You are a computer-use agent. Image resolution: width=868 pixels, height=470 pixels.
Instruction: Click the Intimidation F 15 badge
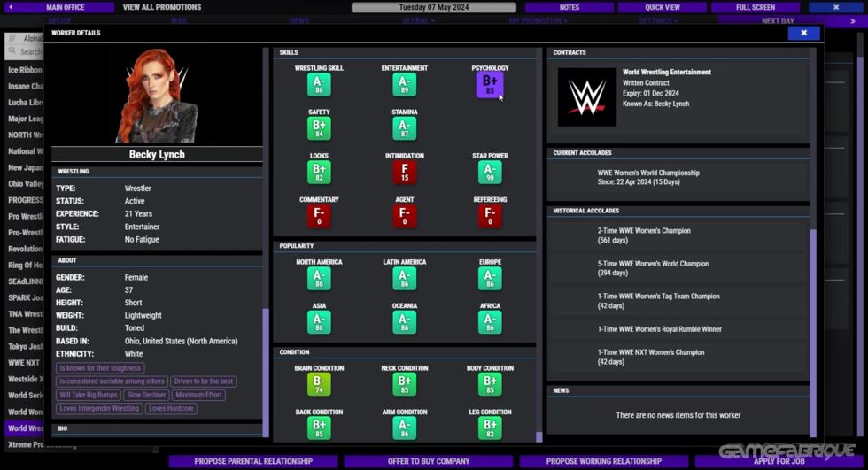405,172
